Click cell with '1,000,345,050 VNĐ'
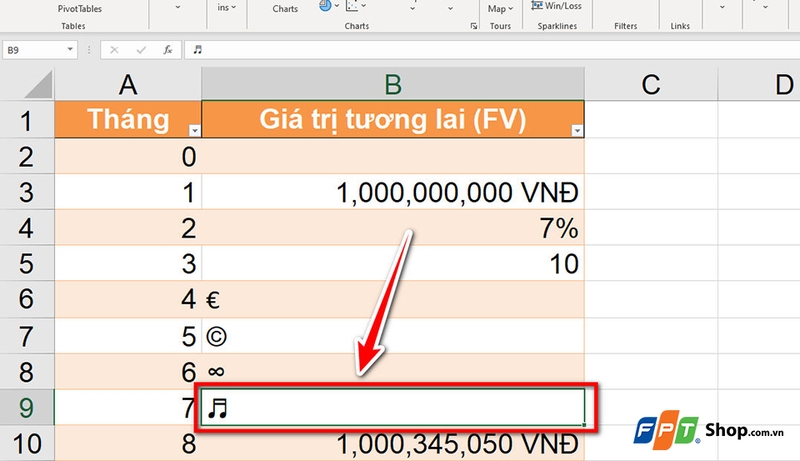The image size is (800, 461). (x=393, y=444)
